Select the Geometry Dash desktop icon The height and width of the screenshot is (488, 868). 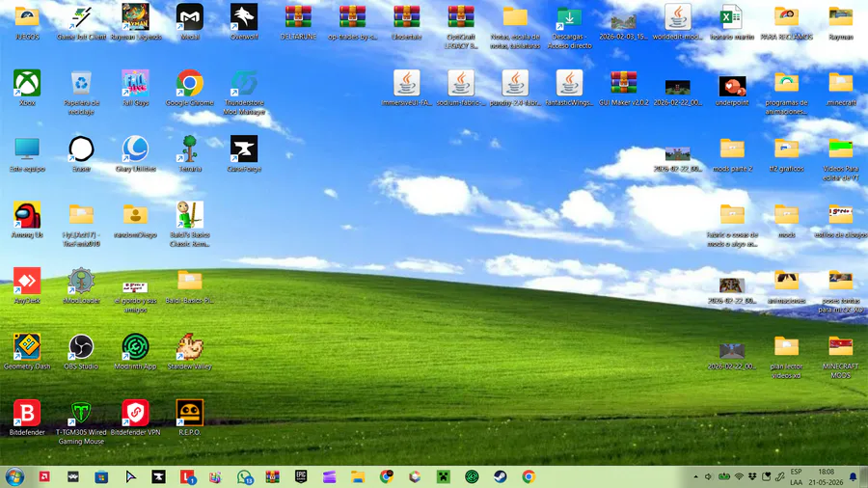pos(27,352)
